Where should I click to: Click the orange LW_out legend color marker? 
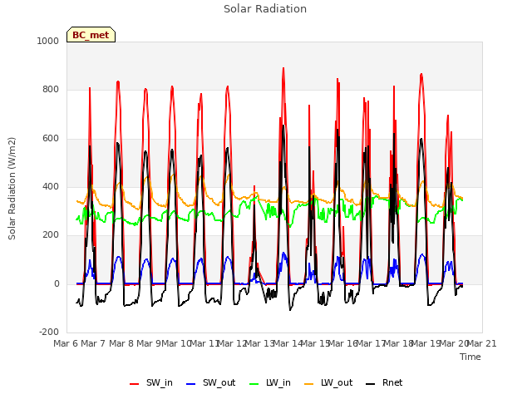tap(309, 384)
